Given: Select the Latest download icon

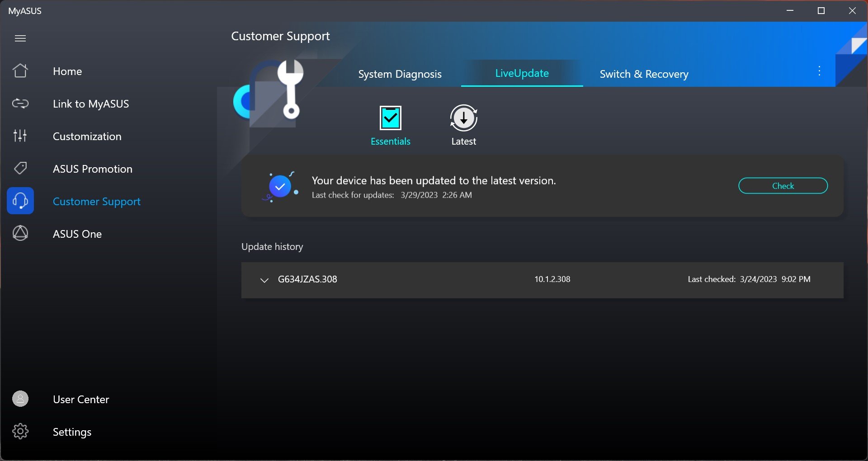Looking at the screenshot, I should 464,118.
